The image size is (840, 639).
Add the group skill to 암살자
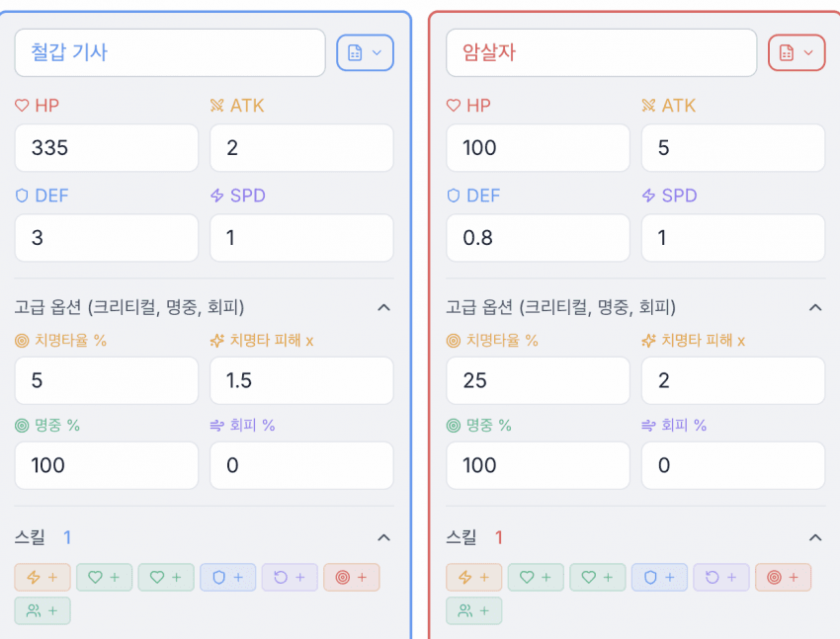pyautogui.click(x=474, y=611)
